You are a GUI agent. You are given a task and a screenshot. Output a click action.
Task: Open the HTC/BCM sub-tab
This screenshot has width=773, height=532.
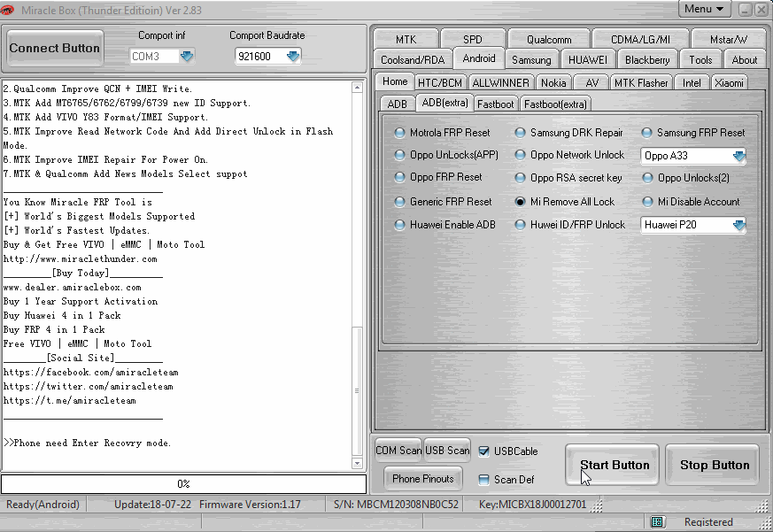point(440,83)
